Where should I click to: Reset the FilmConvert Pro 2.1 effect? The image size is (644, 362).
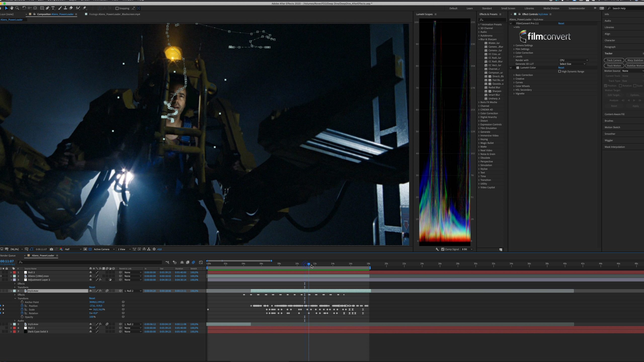coord(561,23)
